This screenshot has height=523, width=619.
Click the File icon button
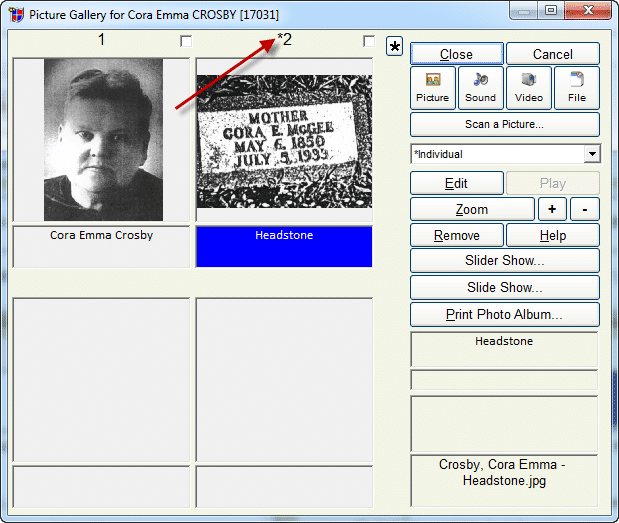coord(576,88)
